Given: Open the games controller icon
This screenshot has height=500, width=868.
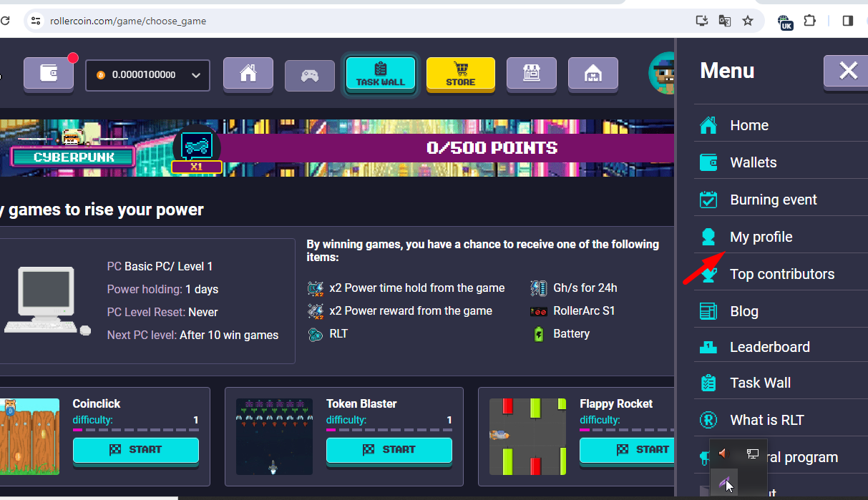Looking at the screenshot, I should point(310,75).
